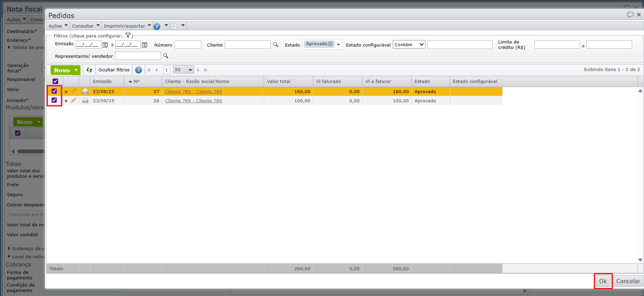Expand the dropdown arrow next to the help icon
Viewport: 644px width, 296px height.
click(x=166, y=25)
